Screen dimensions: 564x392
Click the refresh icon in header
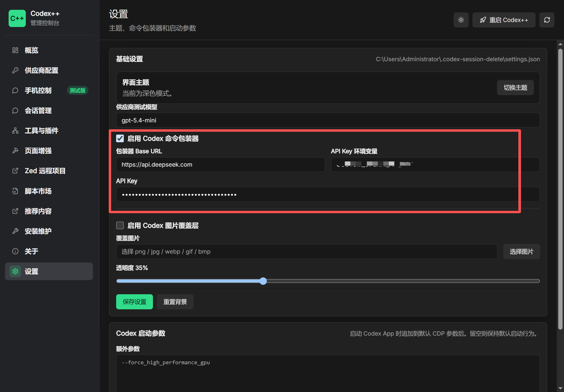coord(547,20)
